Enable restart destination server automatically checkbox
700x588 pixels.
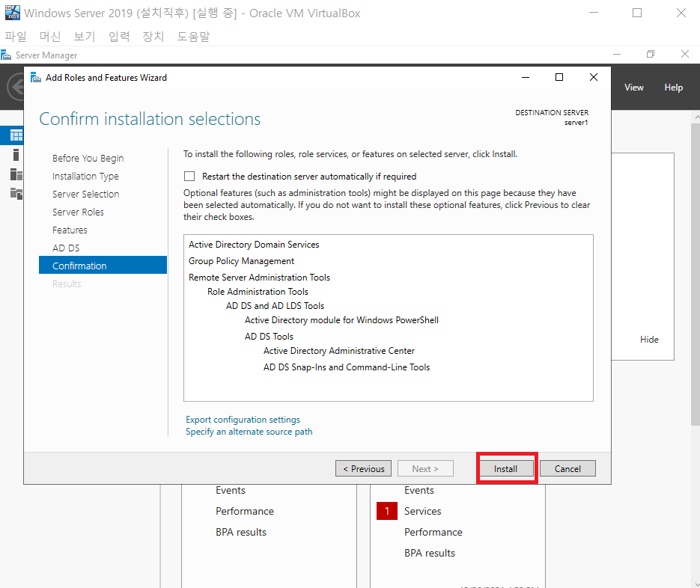pos(189,177)
